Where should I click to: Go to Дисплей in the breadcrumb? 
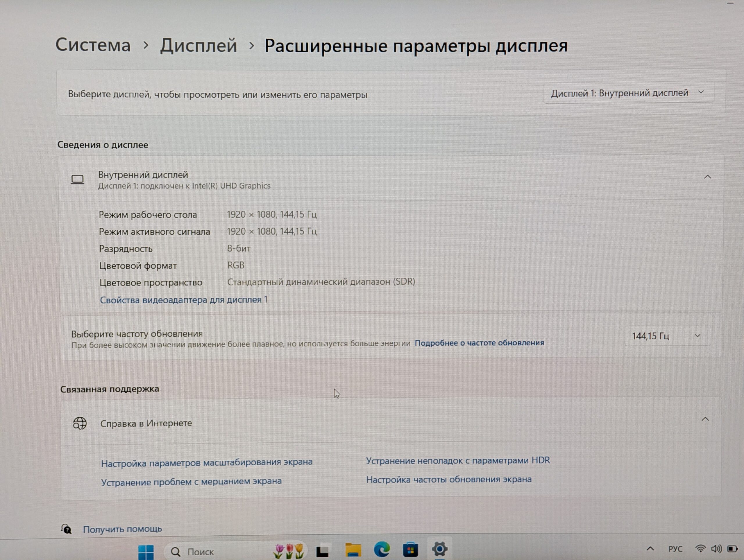click(x=198, y=45)
